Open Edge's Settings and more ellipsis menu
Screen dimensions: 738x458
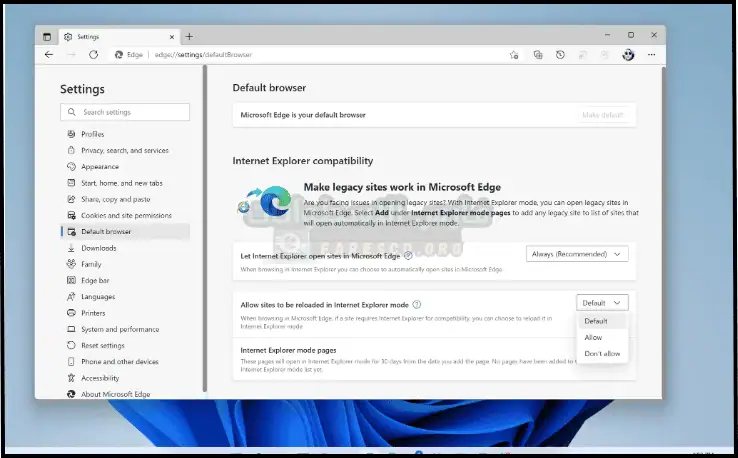point(650,55)
